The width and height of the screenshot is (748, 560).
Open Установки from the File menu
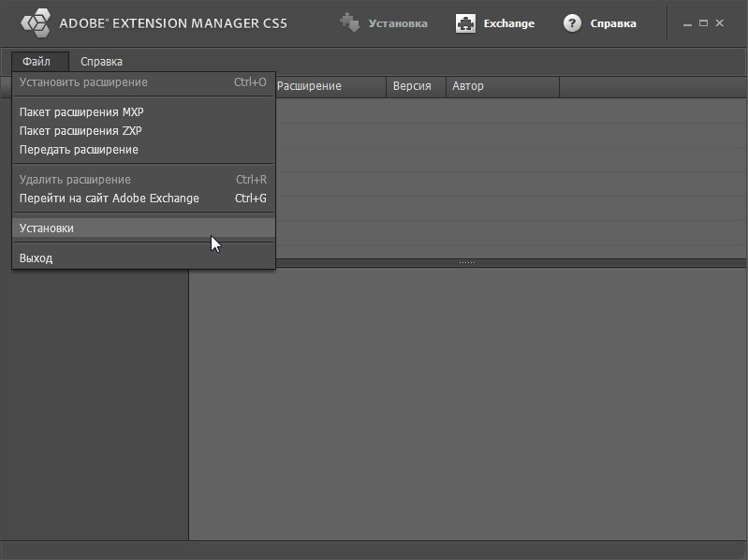point(143,228)
